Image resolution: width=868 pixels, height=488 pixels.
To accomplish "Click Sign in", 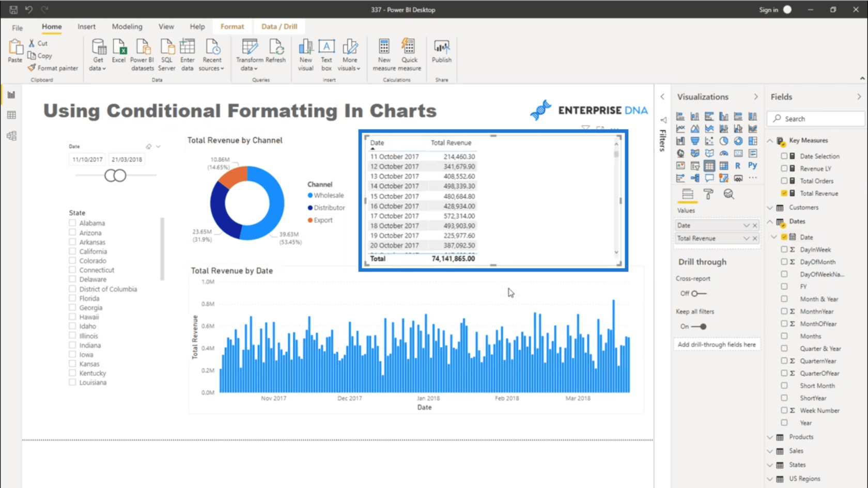I will 768,10.
